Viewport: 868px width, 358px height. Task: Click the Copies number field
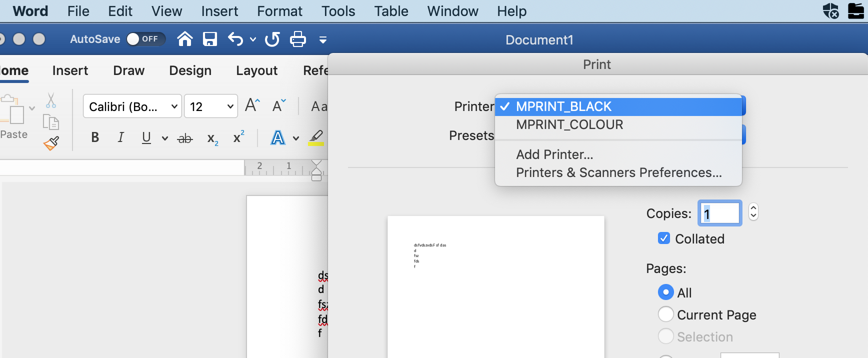tap(720, 213)
